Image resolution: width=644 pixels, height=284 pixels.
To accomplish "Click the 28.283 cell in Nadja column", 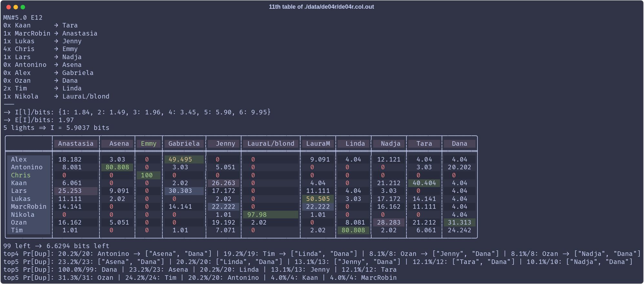I will (389, 222).
